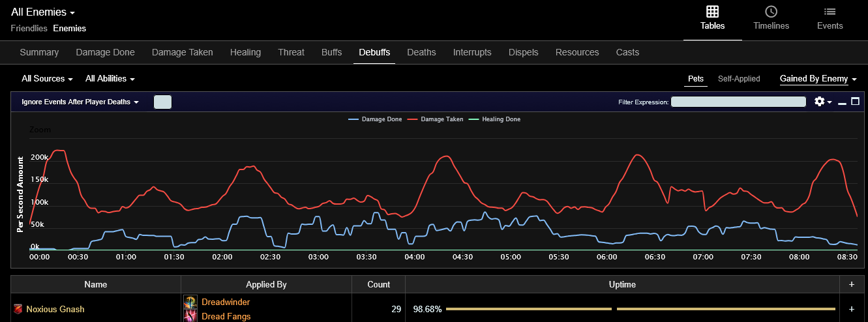
Task: Open the All Abilities dropdown
Action: click(110, 79)
